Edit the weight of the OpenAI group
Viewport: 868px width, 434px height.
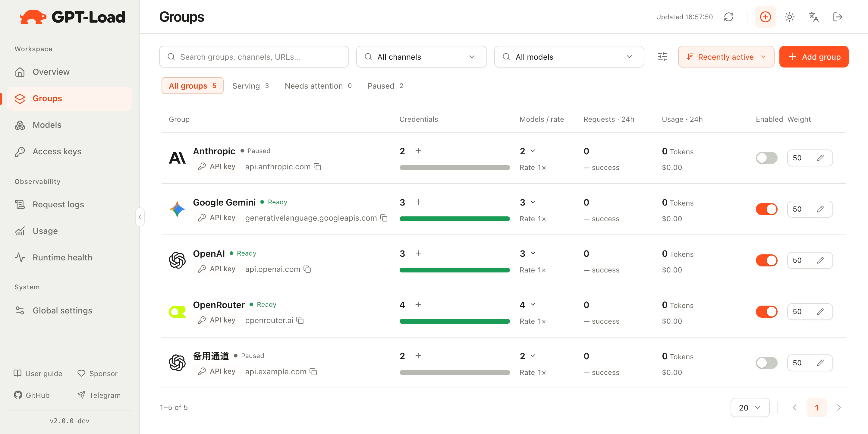click(820, 260)
